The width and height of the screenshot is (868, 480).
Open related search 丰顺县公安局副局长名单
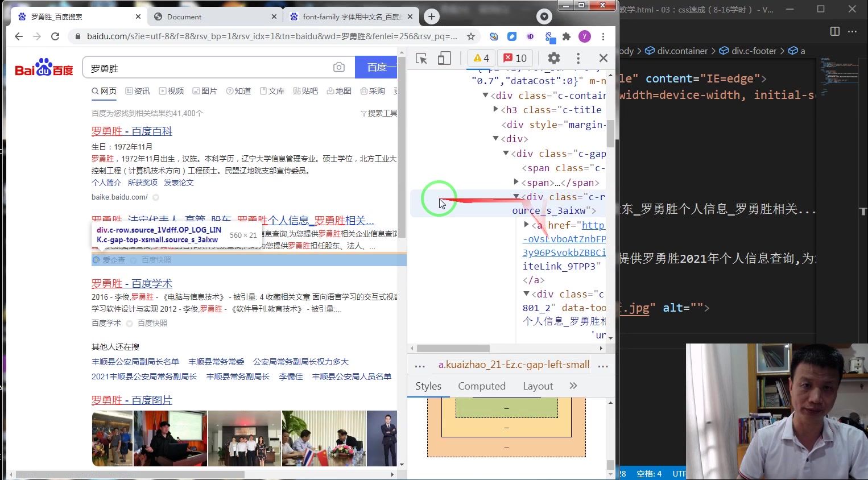coord(135,362)
